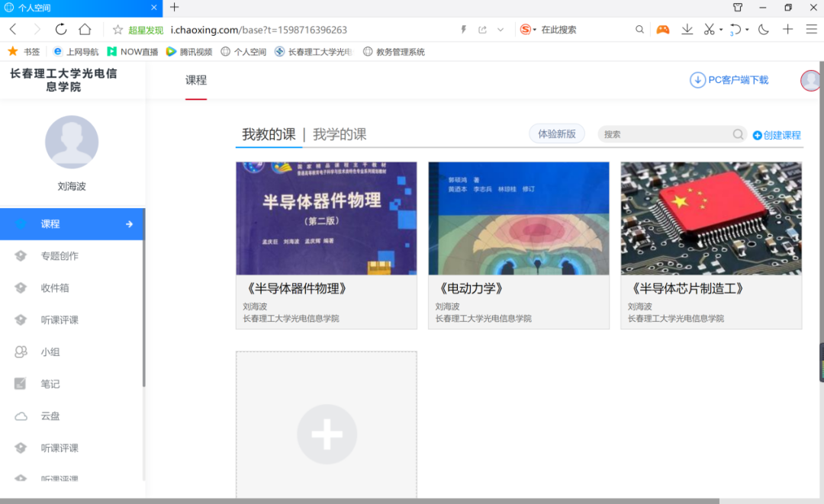Click the PC客户端下载 download icon
This screenshot has width=824, height=504.
click(x=697, y=80)
